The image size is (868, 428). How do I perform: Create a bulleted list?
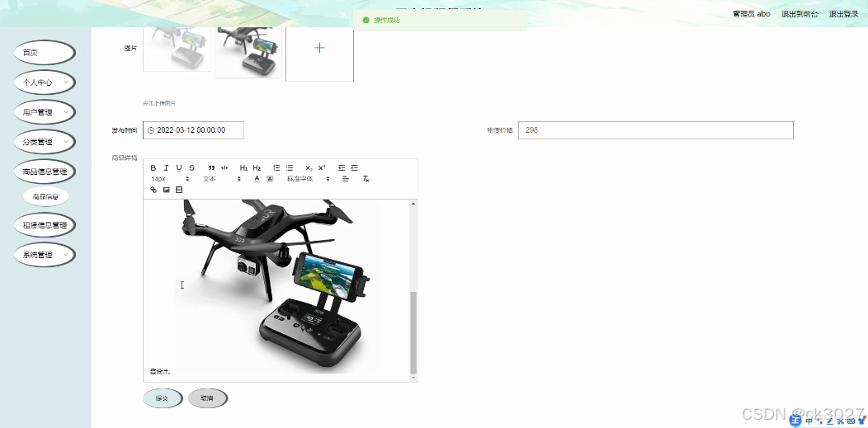290,167
